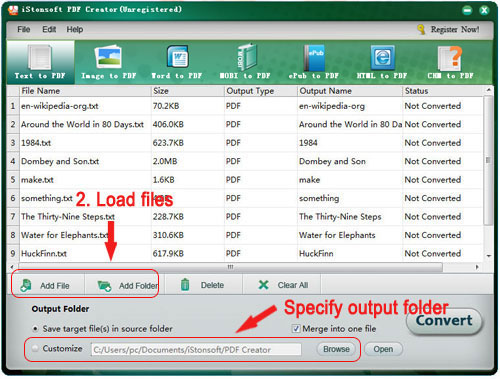500x379 pixels.
Task: Click the Add File icon
Action: 26,286
